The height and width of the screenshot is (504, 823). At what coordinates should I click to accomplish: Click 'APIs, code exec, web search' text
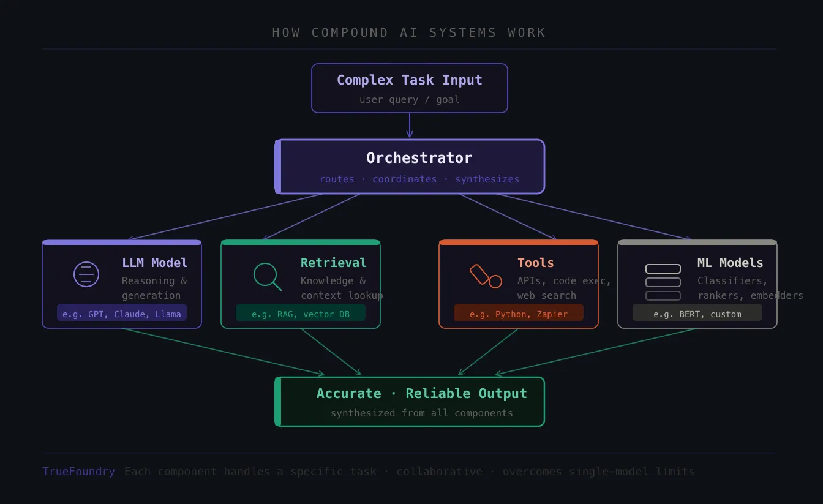pyautogui.click(x=565, y=288)
